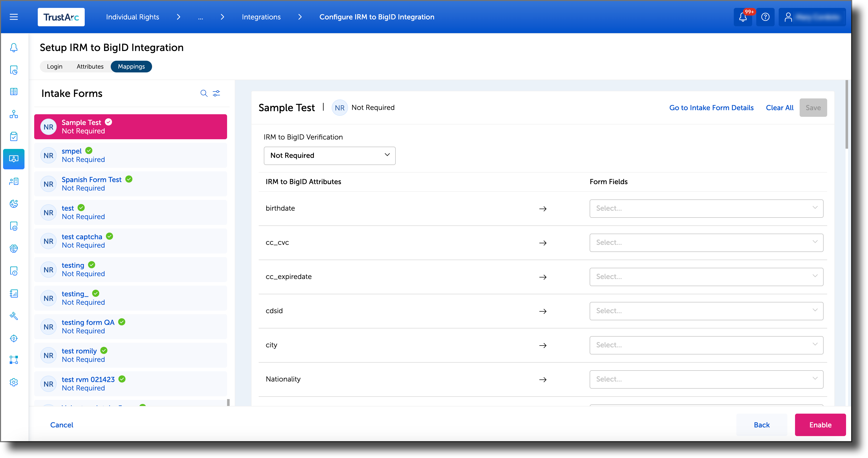Open the Not Required verification dropdown

pyautogui.click(x=329, y=156)
